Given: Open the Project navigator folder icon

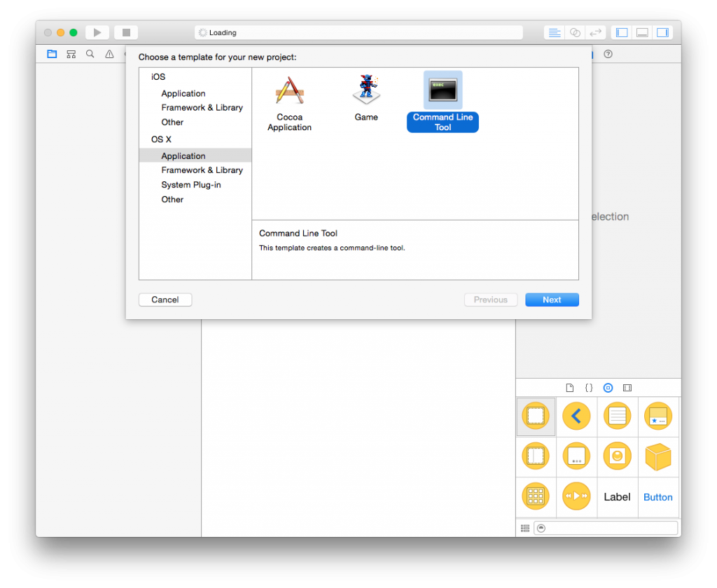Looking at the screenshot, I should [x=52, y=54].
